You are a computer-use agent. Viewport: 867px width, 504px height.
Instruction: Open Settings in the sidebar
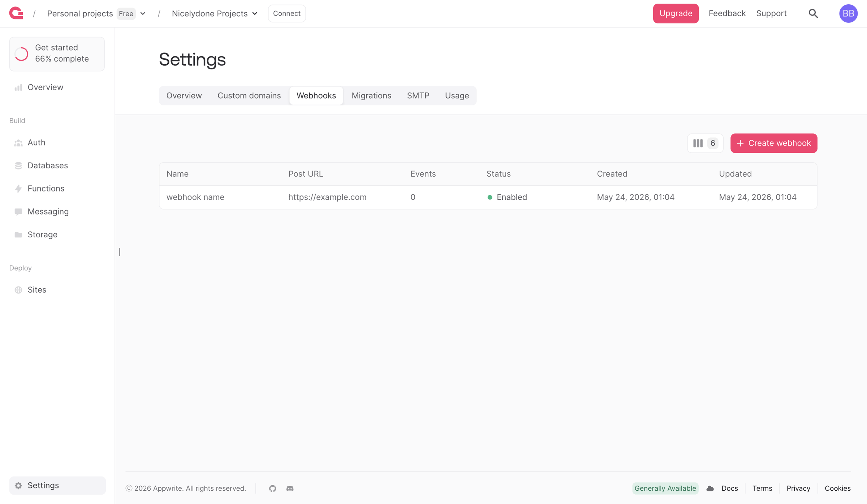point(57,485)
